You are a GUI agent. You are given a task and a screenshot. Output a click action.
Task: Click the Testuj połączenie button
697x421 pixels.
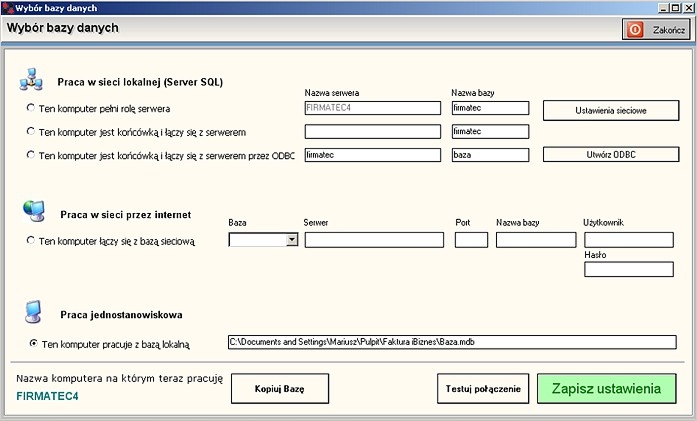coord(482,388)
